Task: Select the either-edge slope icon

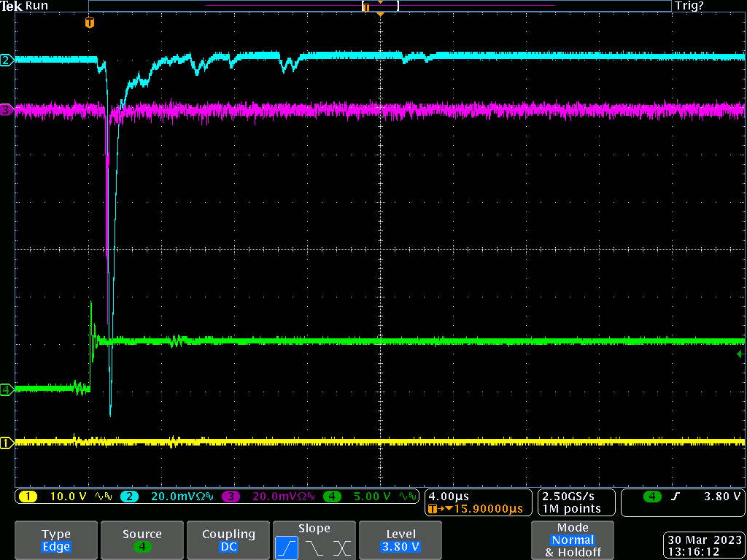Action: tap(341, 547)
